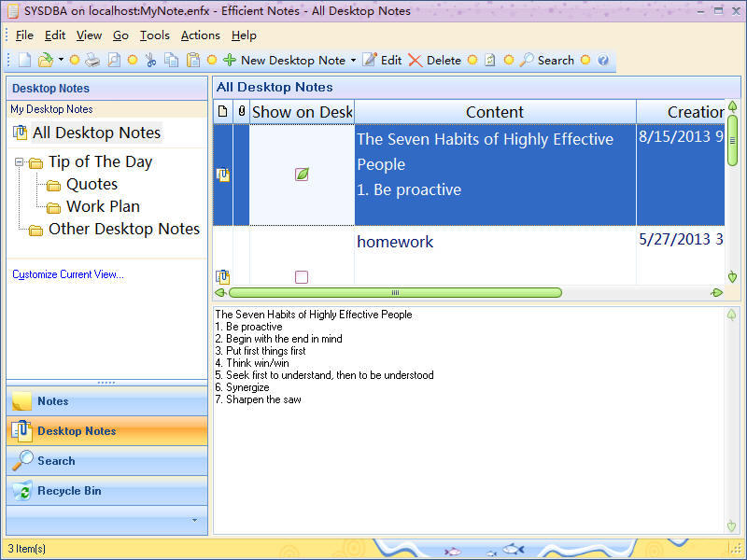Sort by the Creation column header
Screen dimensions: 747x560
tap(681, 112)
